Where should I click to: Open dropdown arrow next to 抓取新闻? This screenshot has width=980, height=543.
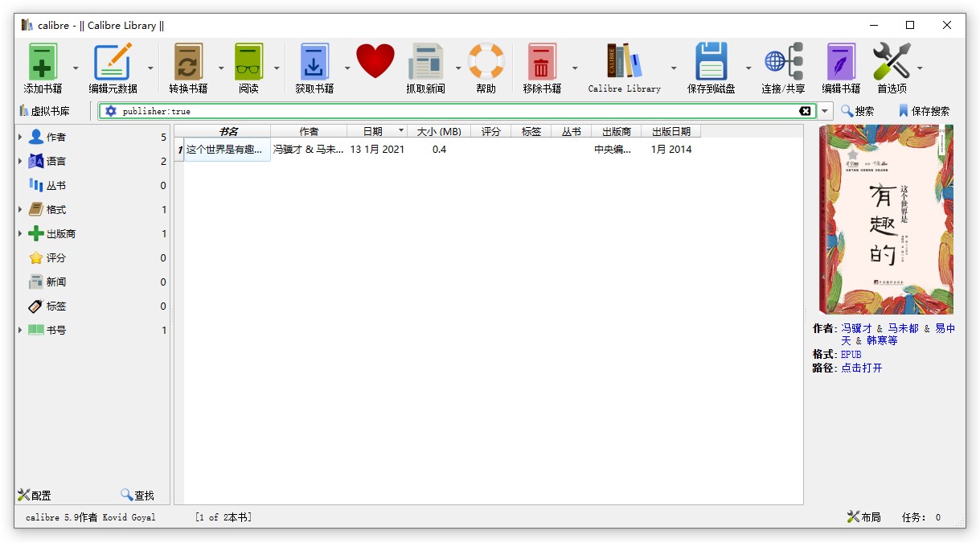(x=458, y=68)
